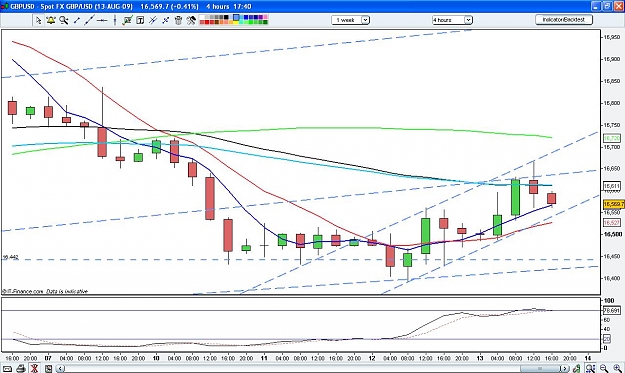Click the scrollbar left arrow
The height and width of the screenshot is (373, 625).
tap(60, 369)
